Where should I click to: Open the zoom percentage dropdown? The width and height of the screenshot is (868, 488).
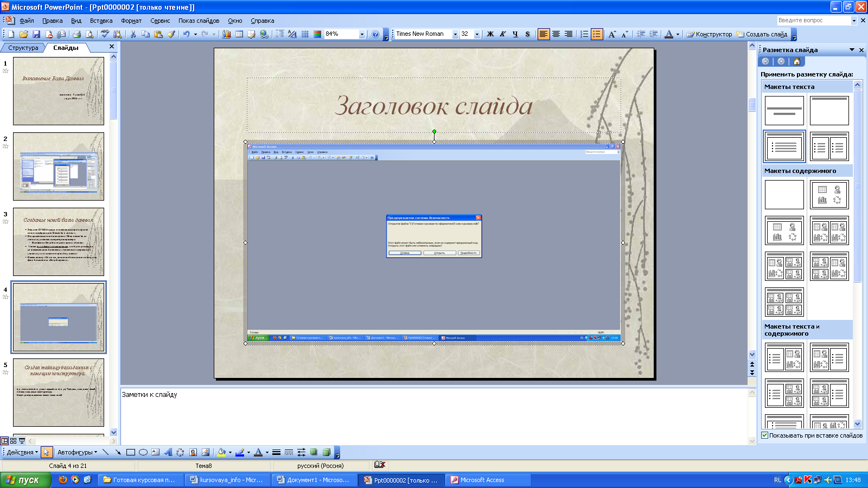click(362, 34)
